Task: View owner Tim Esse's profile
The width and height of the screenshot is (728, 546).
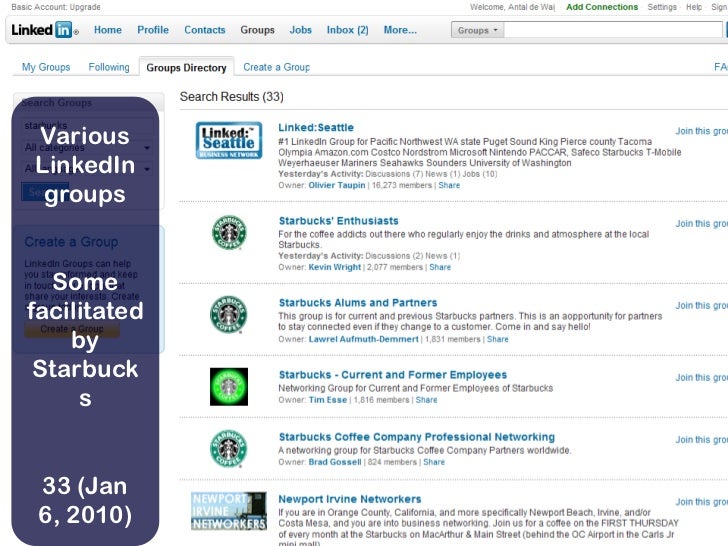Action: click(328, 400)
